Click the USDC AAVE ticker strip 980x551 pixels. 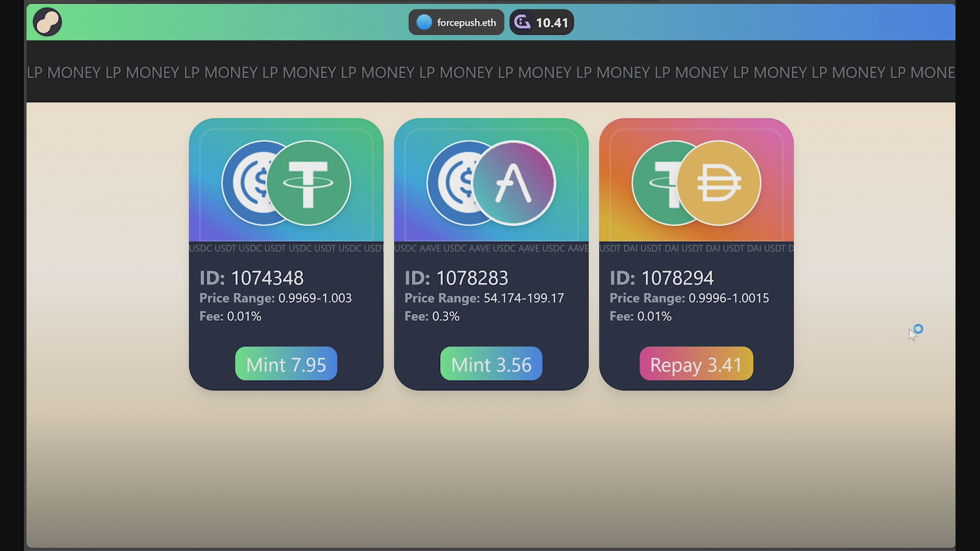pyautogui.click(x=491, y=248)
